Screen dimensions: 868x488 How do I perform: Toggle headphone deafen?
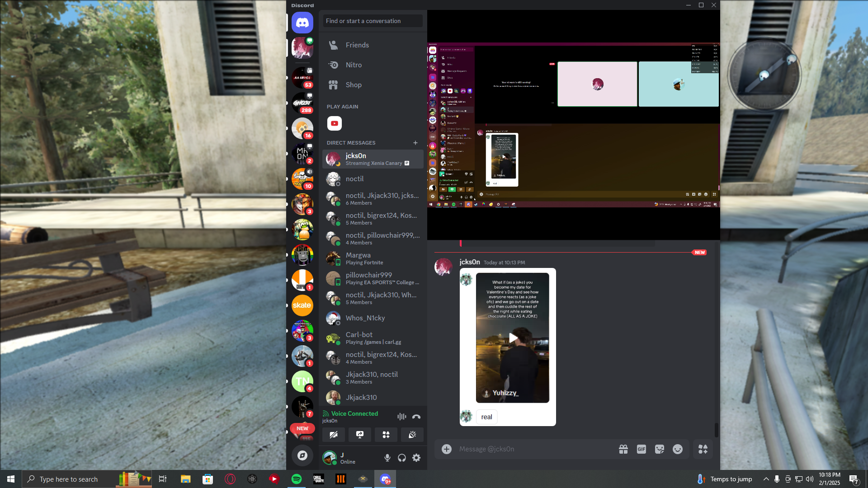pos(402,458)
